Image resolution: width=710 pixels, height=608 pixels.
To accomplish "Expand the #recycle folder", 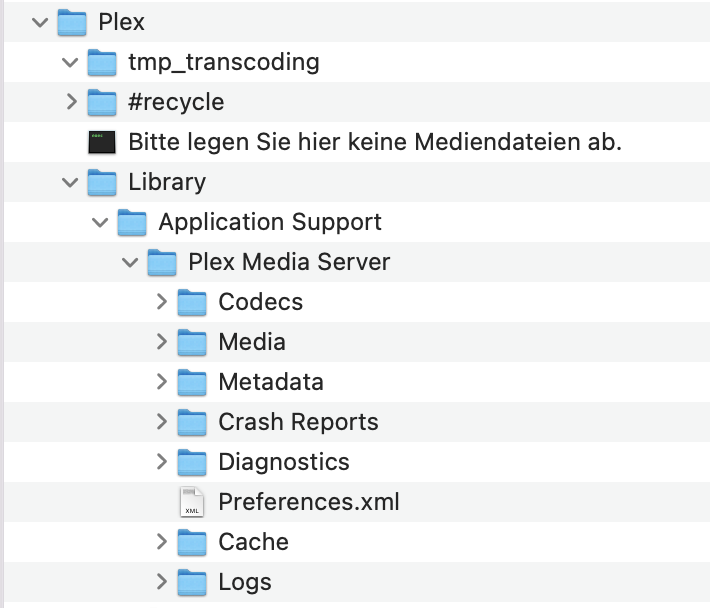I will pyautogui.click(x=70, y=102).
